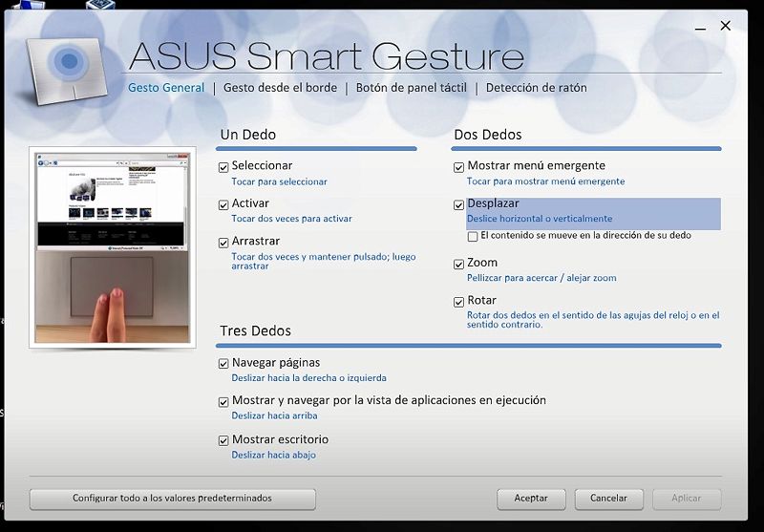764x532 pixels.
Task: Click 'Deslizar hacia arriba' description
Action: click(274, 415)
